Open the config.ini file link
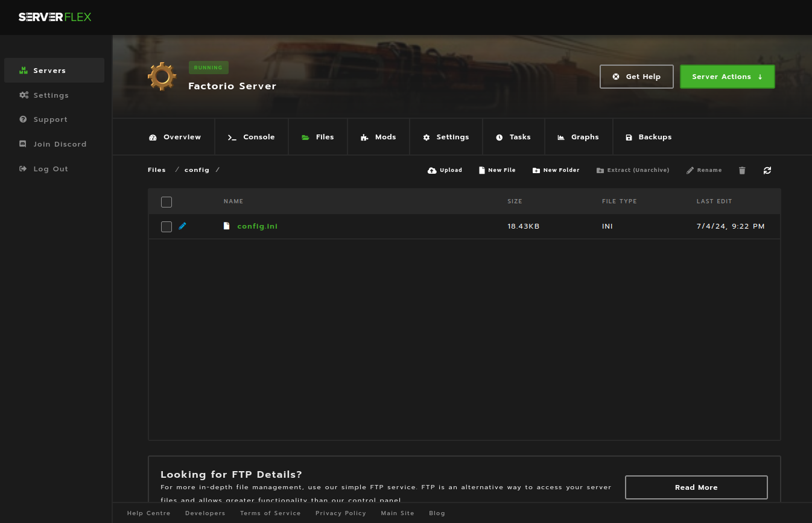This screenshot has height=523, width=812. click(258, 226)
